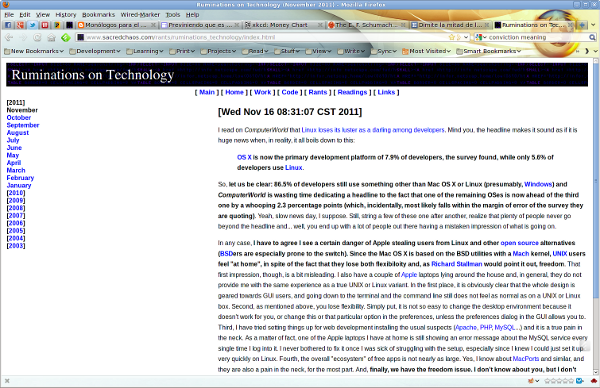Open the Main navigation link

(x=207, y=92)
